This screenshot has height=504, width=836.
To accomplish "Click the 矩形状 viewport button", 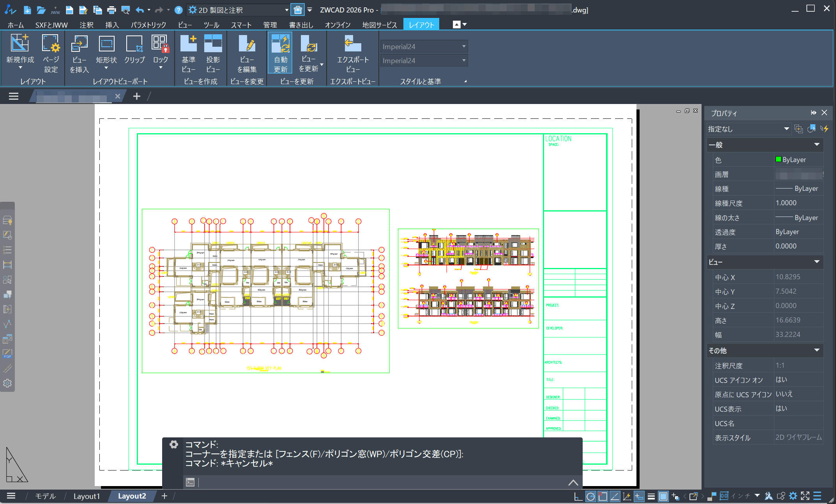I will [106, 44].
